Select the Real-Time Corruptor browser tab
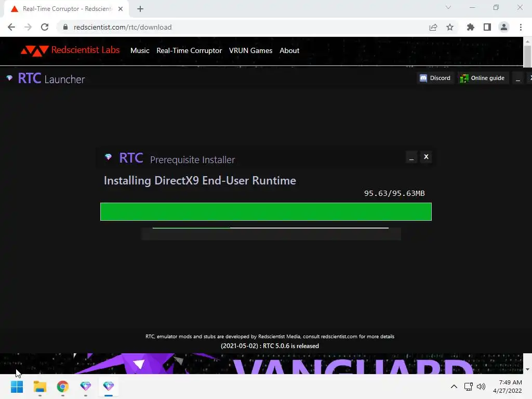This screenshot has height=399, width=532. 66,9
